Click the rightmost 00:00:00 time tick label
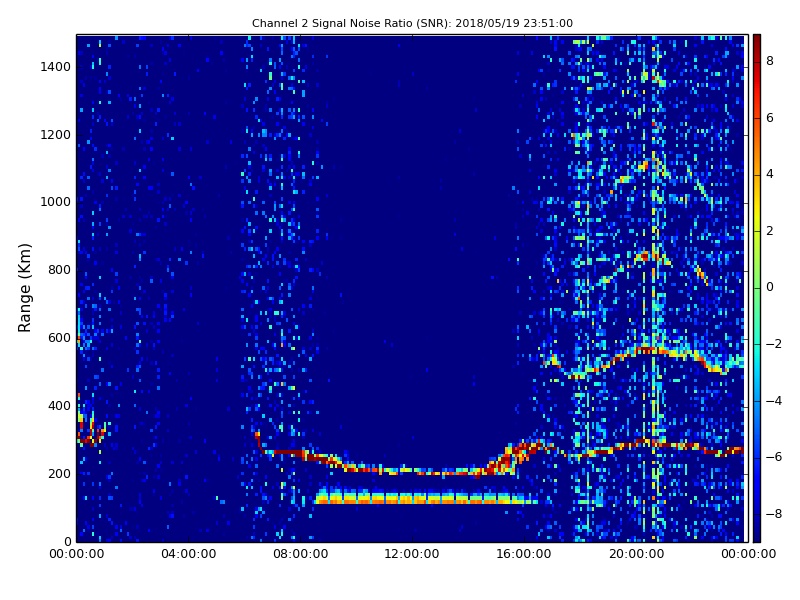Screen dimensions: 800x600 point(748,554)
